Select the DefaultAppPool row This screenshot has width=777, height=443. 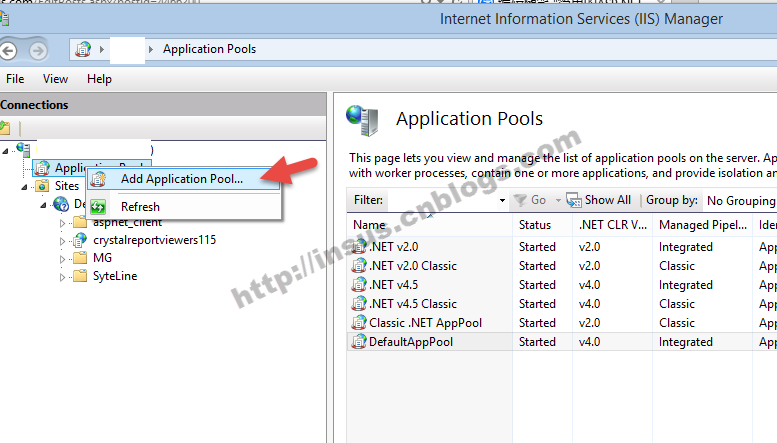tap(562, 342)
